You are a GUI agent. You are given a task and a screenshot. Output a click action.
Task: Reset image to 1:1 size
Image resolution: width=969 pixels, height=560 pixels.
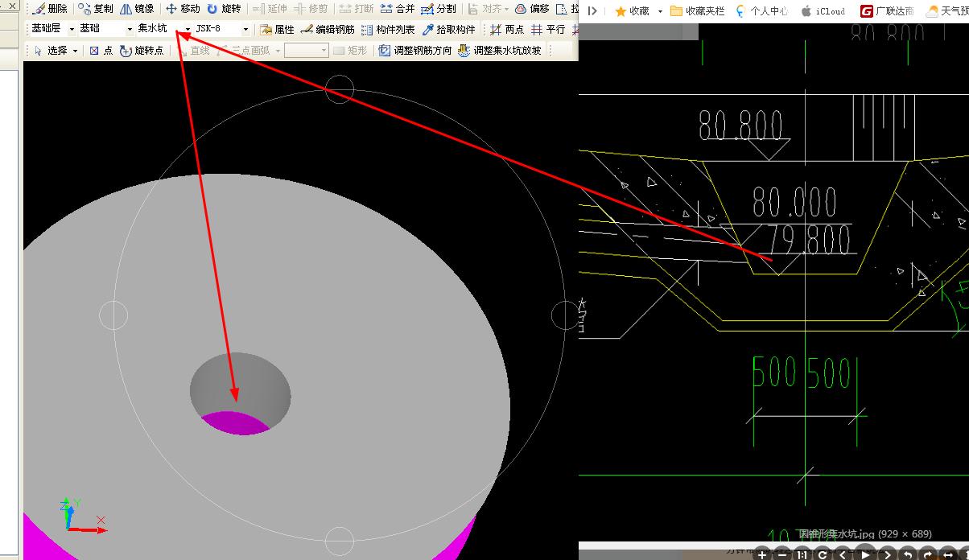point(802,554)
